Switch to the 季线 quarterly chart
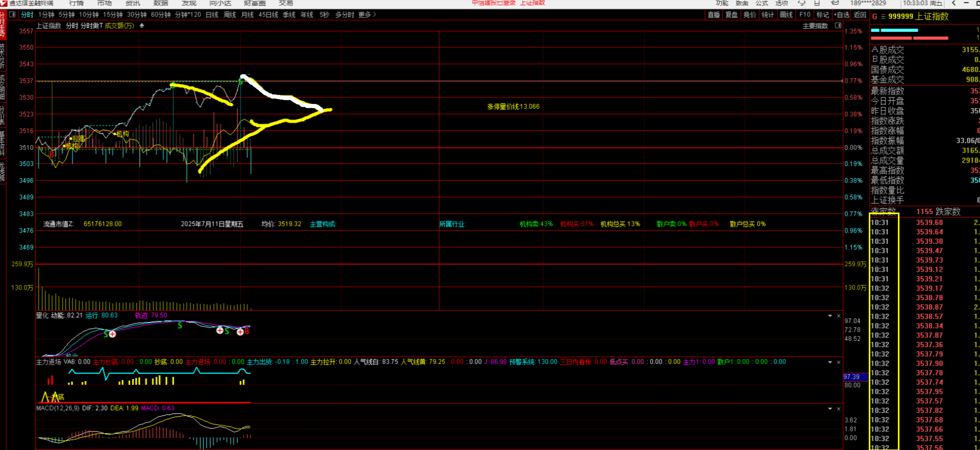The width and height of the screenshot is (980, 450). [x=289, y=15]
